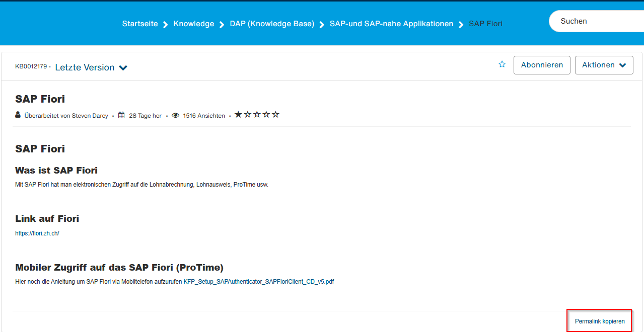Screen dimensions: 644x332
Task: Expand the Letzte Version dropdown
Action: click(91, 67)
